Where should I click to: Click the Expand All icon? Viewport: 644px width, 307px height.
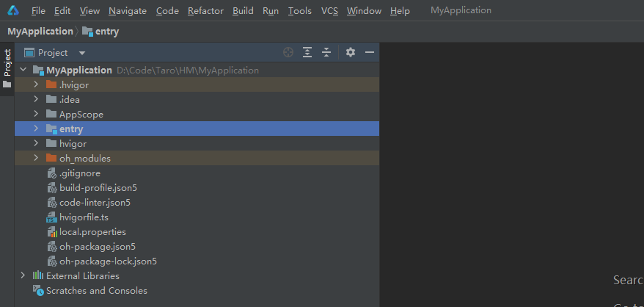[x=307, y=52]
